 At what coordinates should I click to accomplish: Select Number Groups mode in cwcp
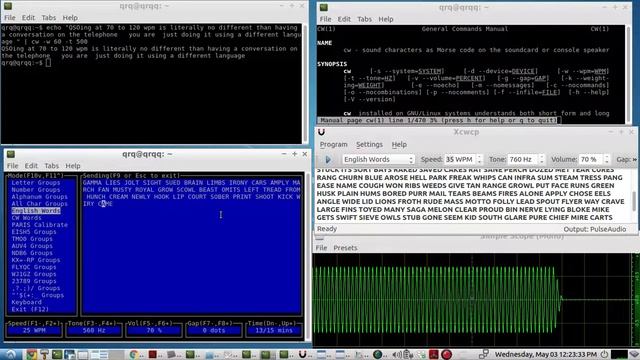click(36, 189)
